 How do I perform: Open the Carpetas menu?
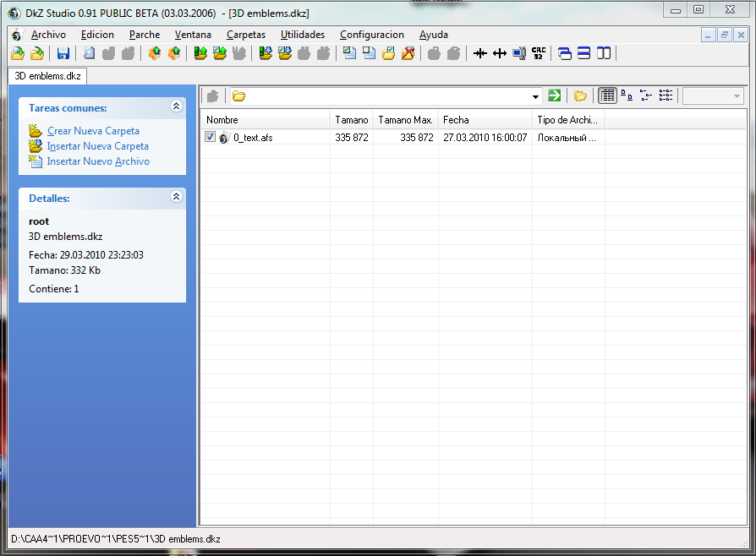tap(246, 35)
